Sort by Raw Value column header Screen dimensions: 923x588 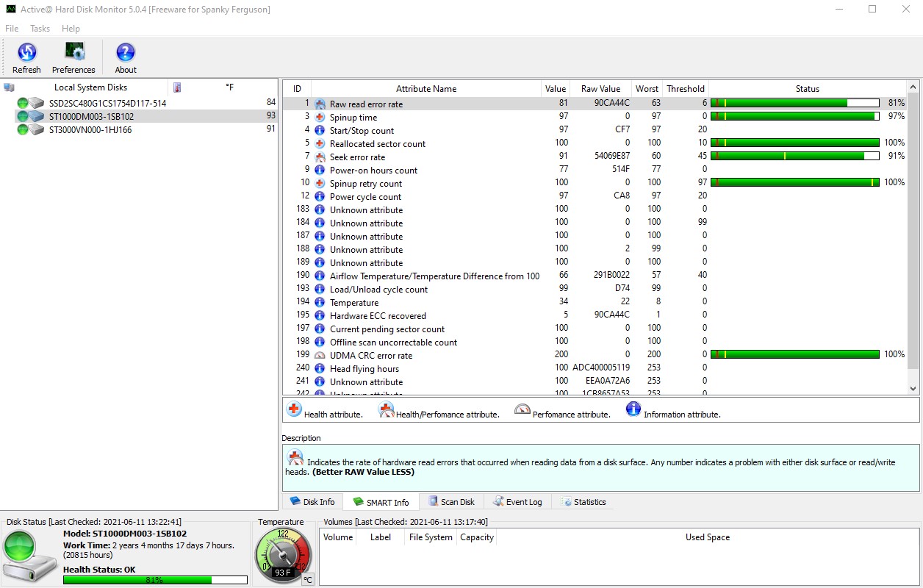(600, 89)
